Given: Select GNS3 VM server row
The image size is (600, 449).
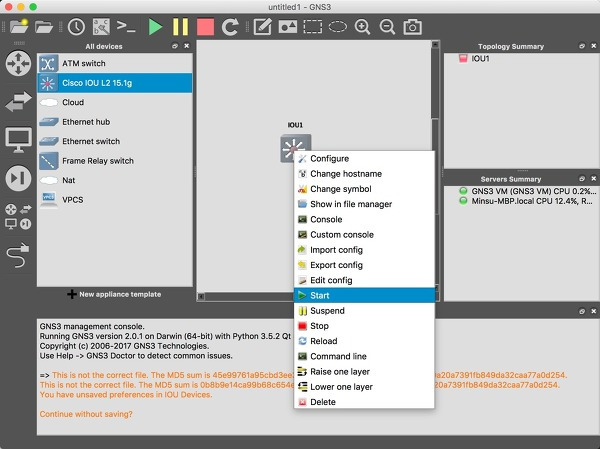Looking at the screenshot, I should tap(527, 191).
